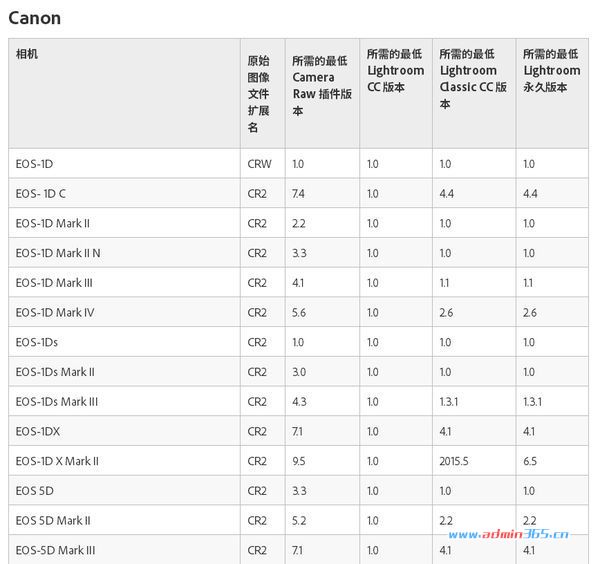Viewport: 600px width, 564px height.
Task: Select the EOS 5D camera name
Action: point(35,491)
